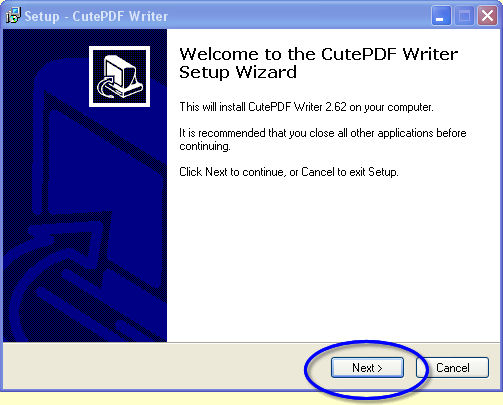Click the "Welcome to the CutePDF Writer" heading
This screenshot has width=503, height=405.
pos(319,54)
